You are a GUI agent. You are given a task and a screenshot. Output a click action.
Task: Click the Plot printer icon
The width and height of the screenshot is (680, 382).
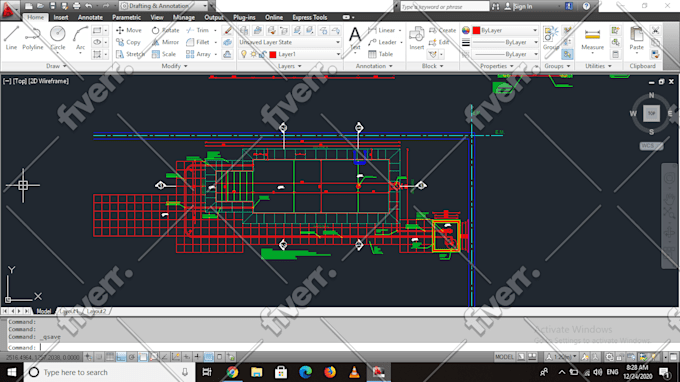[x=77, y=6]
